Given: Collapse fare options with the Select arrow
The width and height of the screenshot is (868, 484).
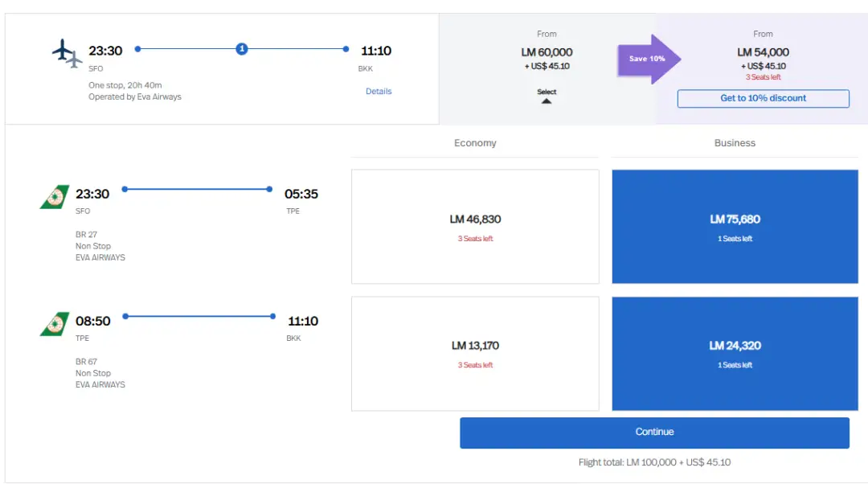Looking at the screenshot, I should tap(547, 96).
